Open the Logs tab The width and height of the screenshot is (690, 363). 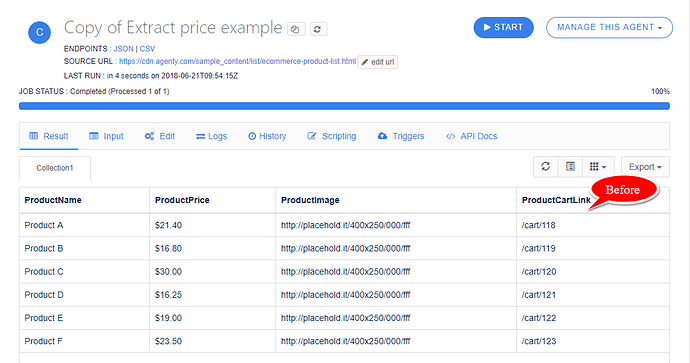[x=212, y=136]
